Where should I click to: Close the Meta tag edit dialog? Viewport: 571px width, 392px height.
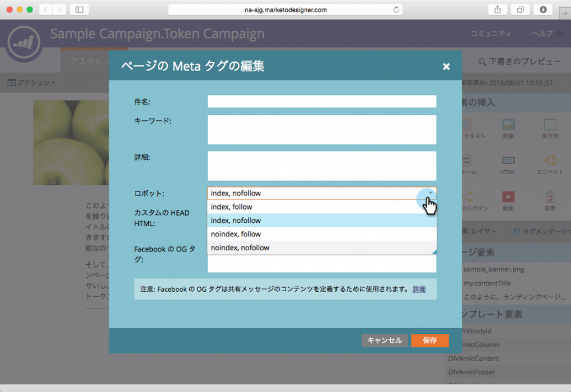[446, 67]
